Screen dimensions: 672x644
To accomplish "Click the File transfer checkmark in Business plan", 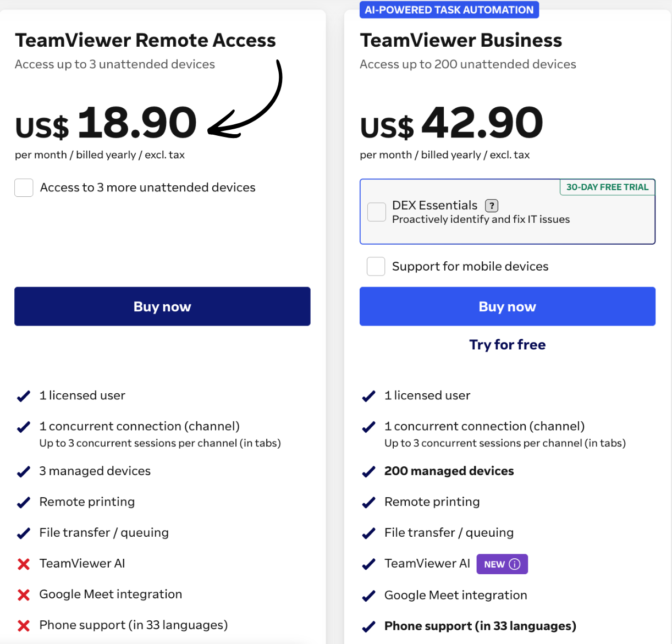I will click(368, 533).
